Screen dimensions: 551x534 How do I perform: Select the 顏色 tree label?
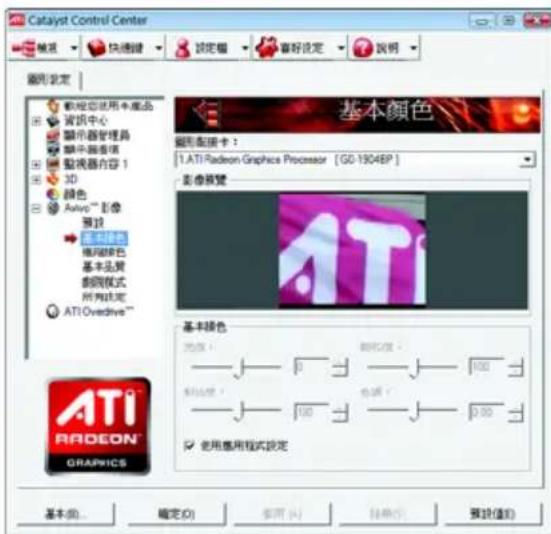pos(75,194)
